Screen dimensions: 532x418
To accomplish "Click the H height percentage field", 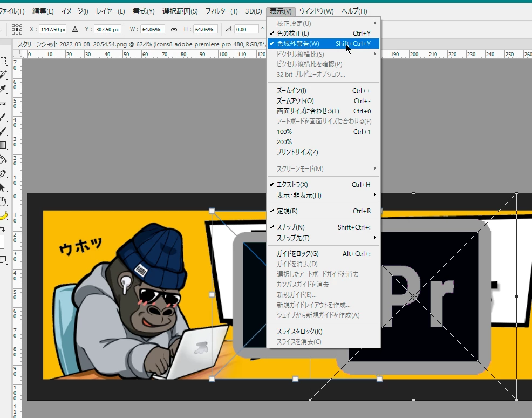I will (205, 30).
